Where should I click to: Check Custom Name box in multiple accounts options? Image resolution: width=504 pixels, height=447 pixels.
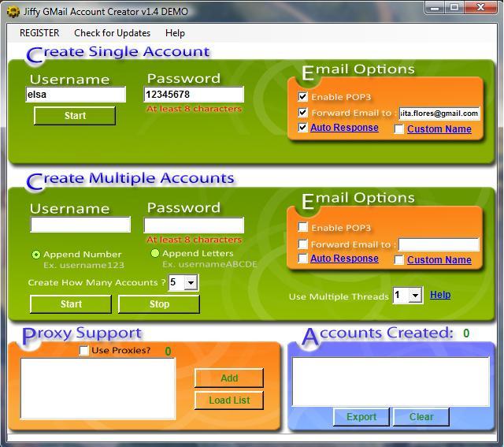click(x=399, y=260)
